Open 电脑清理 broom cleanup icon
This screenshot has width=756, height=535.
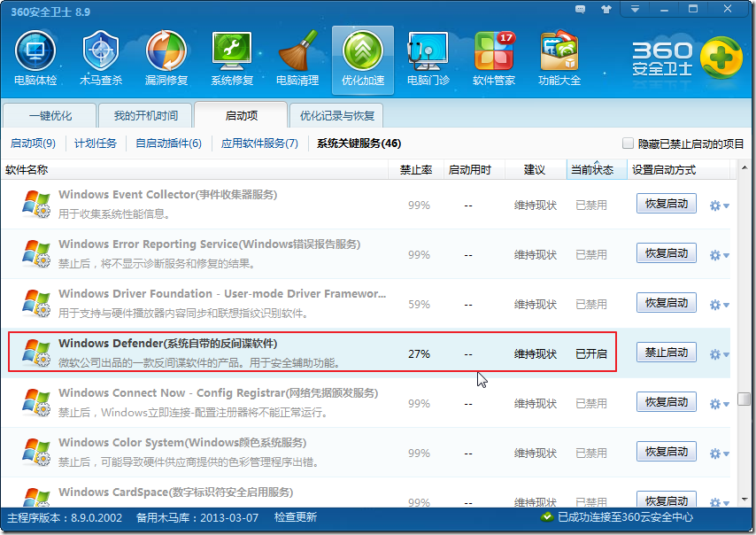point(297,58)
